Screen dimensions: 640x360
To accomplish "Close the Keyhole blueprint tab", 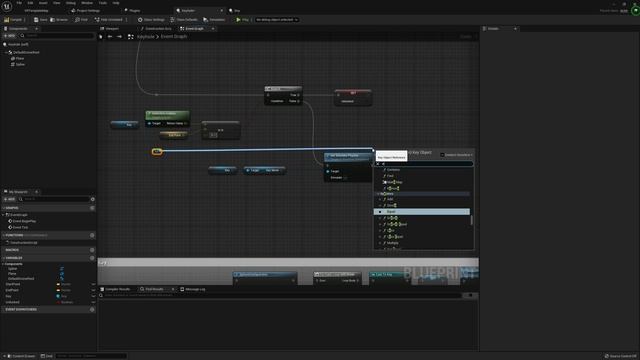I will [222, 11].
